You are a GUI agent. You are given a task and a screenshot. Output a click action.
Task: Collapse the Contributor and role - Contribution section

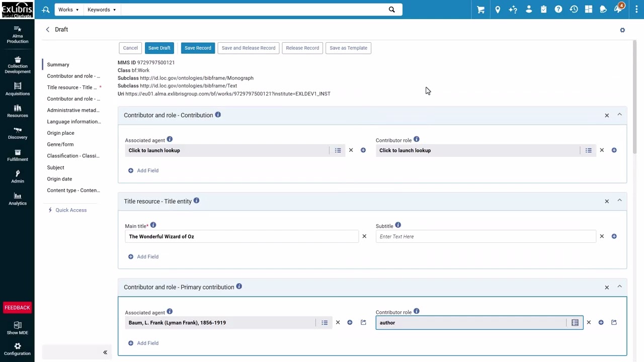click(619, 115)
